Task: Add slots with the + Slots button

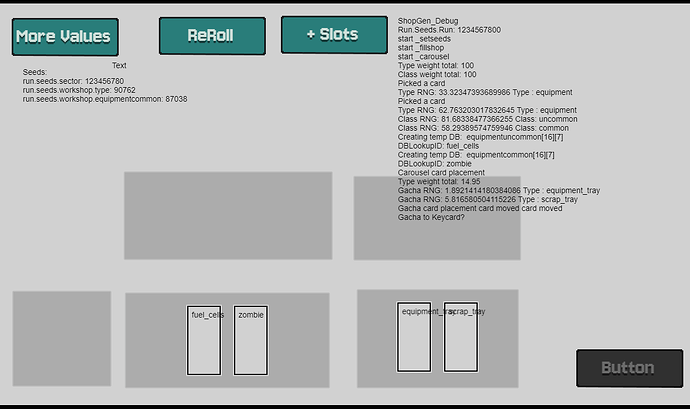Action: click(333, 35)
